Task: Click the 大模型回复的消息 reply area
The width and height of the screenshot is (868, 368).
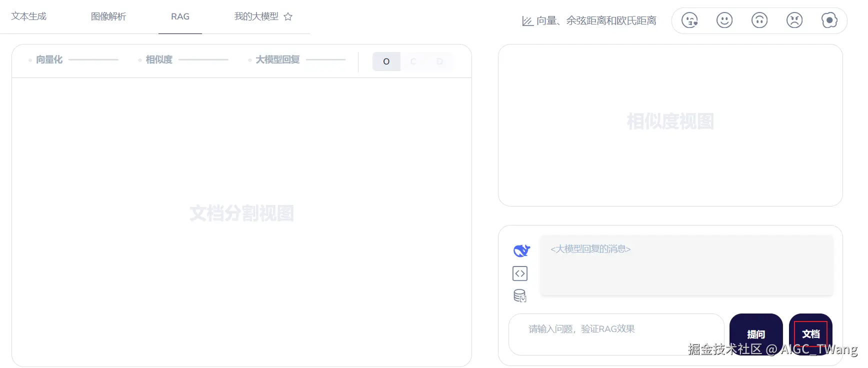Action: coord(687,265)
